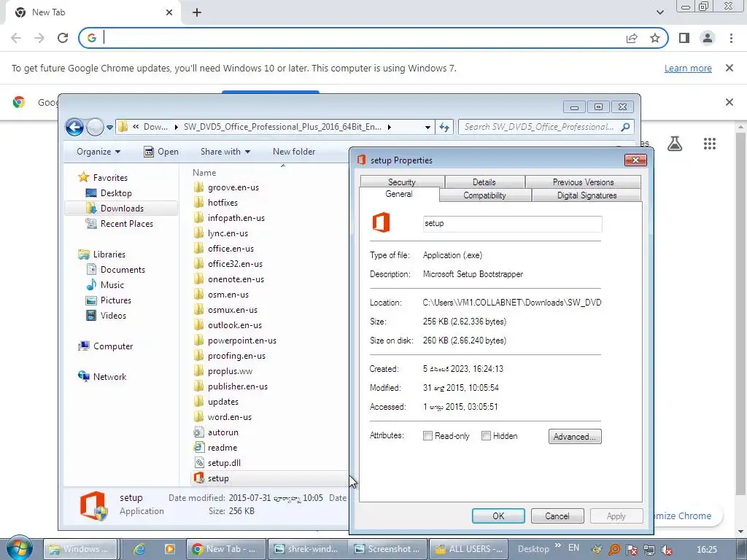Toggle the Hidden attribute checkbox
The width and height of the screenshot is (747, 560).
pyautogui.click(x=486, y=436)
